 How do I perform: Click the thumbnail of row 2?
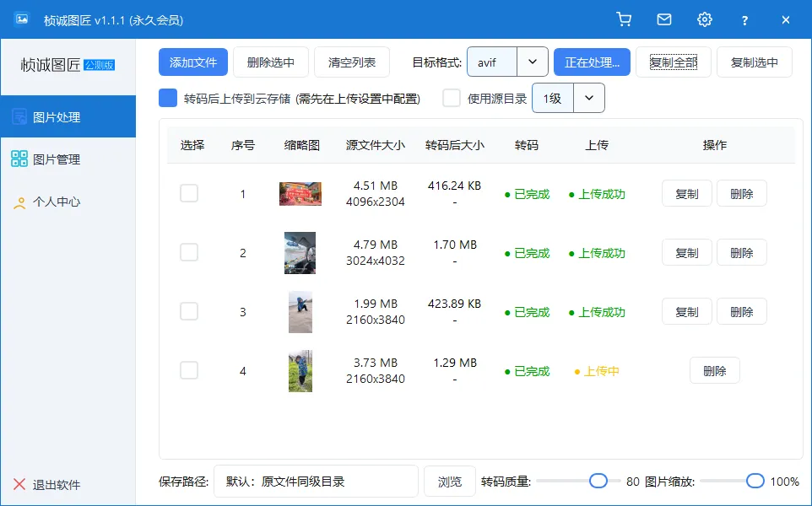click(300, 252)
